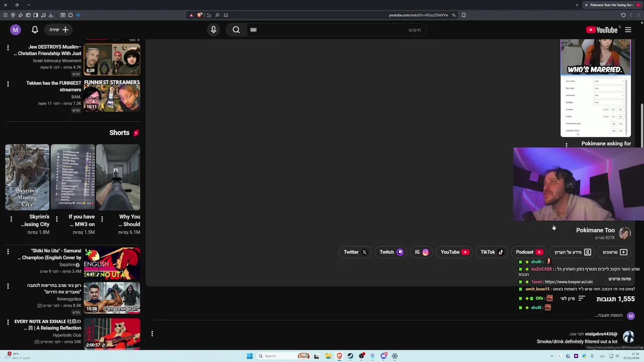This screenshot has width=644, height=362.
Task: Close the Pokimane video tab
Action: pos(586,5)
